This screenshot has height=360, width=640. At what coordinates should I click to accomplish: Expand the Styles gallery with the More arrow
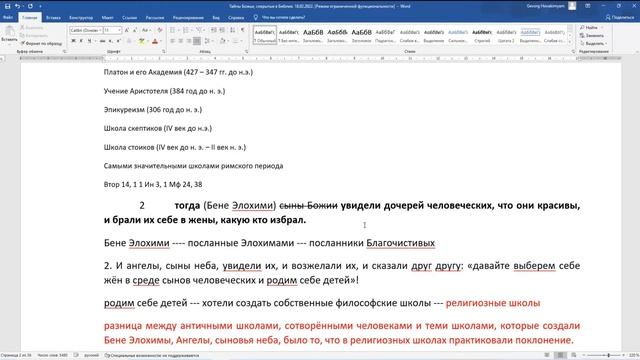(570, 42)
